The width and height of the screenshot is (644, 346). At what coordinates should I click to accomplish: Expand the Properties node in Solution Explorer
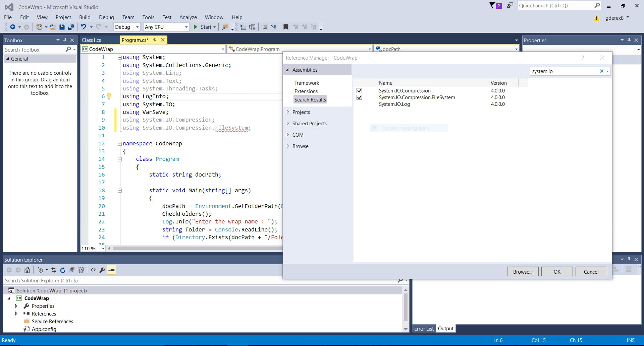tap(16, 306)
